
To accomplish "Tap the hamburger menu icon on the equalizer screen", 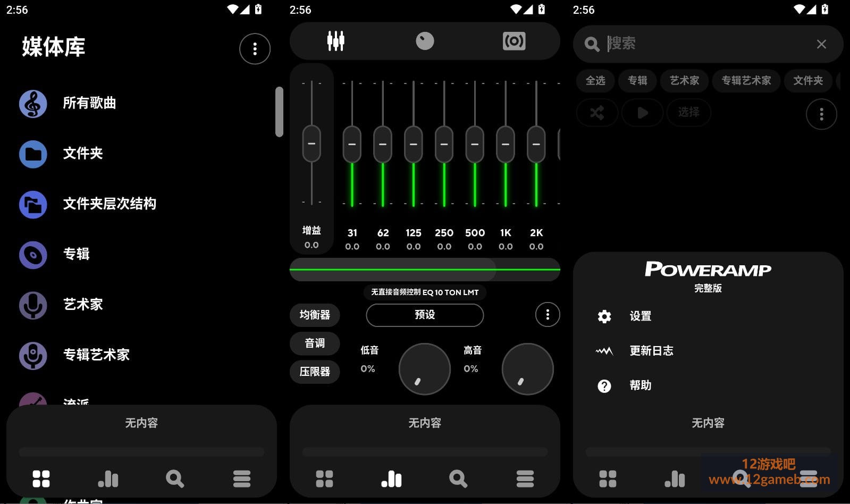I will tap(525, 478).
